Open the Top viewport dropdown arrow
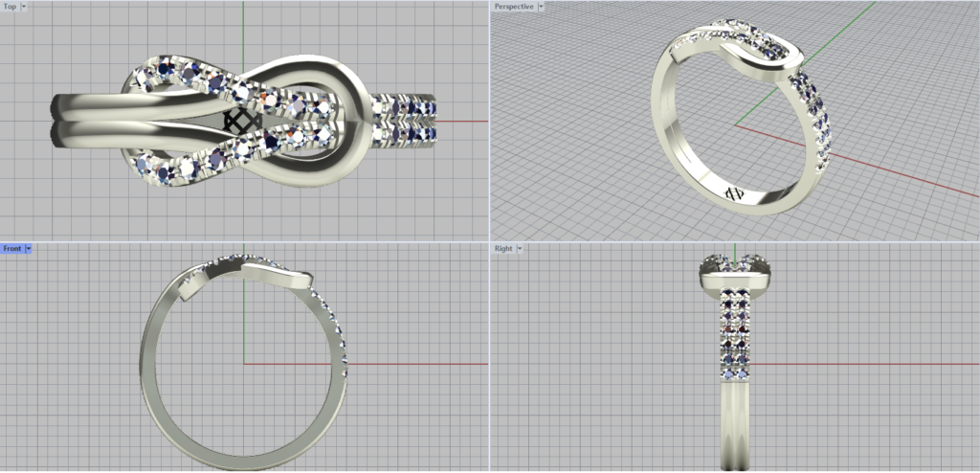The height and width of the screenshot is (473, 980). click(x=23, y=6)
